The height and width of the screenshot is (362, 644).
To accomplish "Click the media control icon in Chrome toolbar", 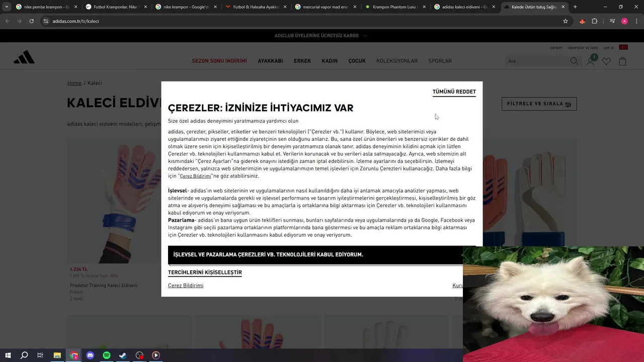I will tap(612, 21).
